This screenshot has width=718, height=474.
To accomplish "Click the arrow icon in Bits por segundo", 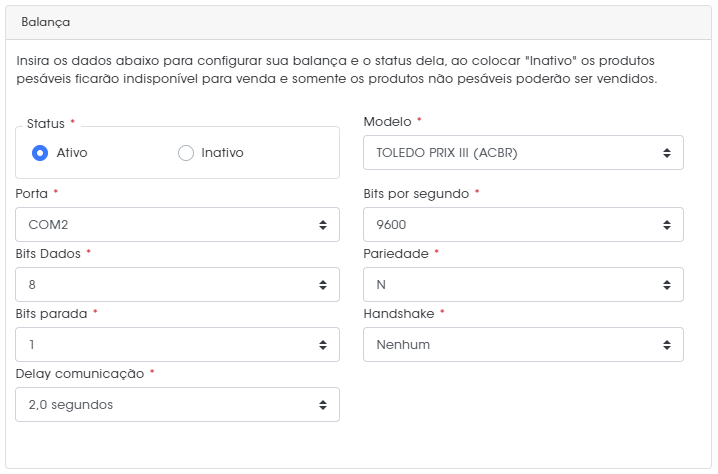I will click(667, 225).
